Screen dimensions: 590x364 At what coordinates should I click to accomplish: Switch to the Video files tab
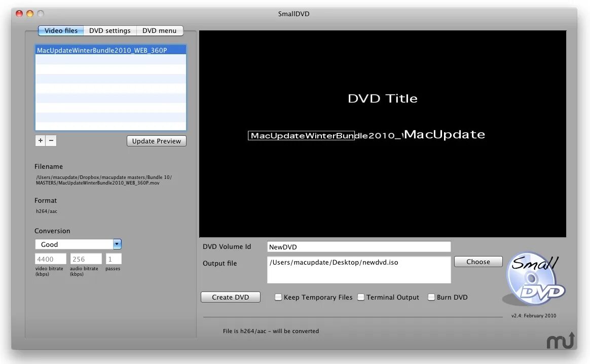tap(61, 30)
